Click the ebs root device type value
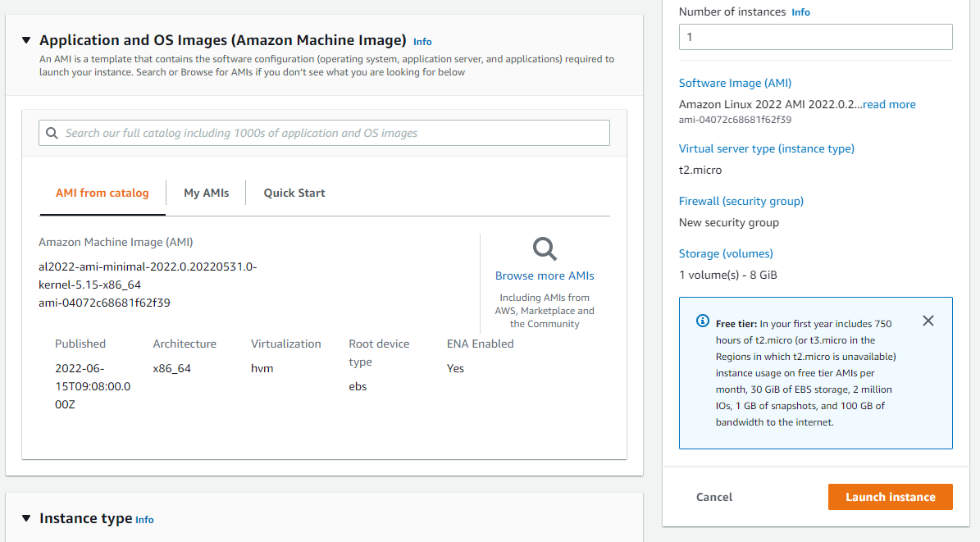This screenshot has width=980, height=542. [x=358, y=386]
